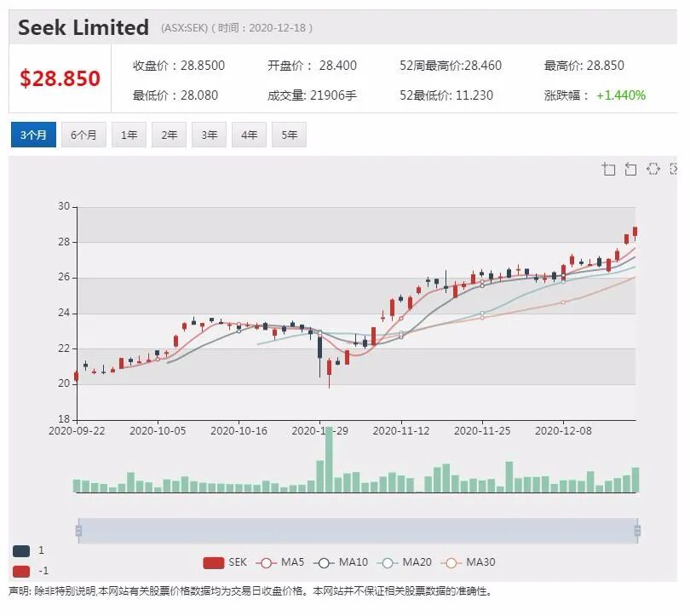Activate the area zoom tool icon
The width and height of the screenshot is (690, 616).
point(608,169)
